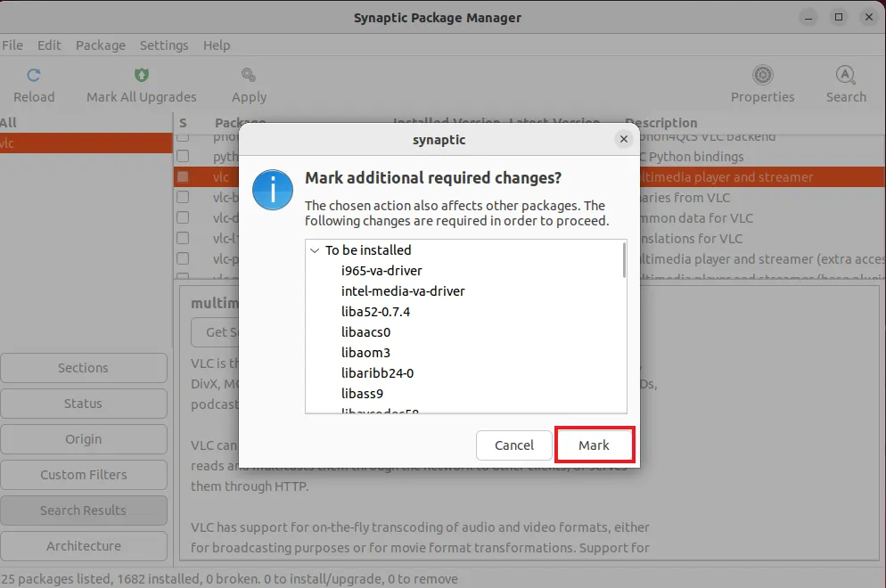Click the Search magnifier icon

(845, 75)
